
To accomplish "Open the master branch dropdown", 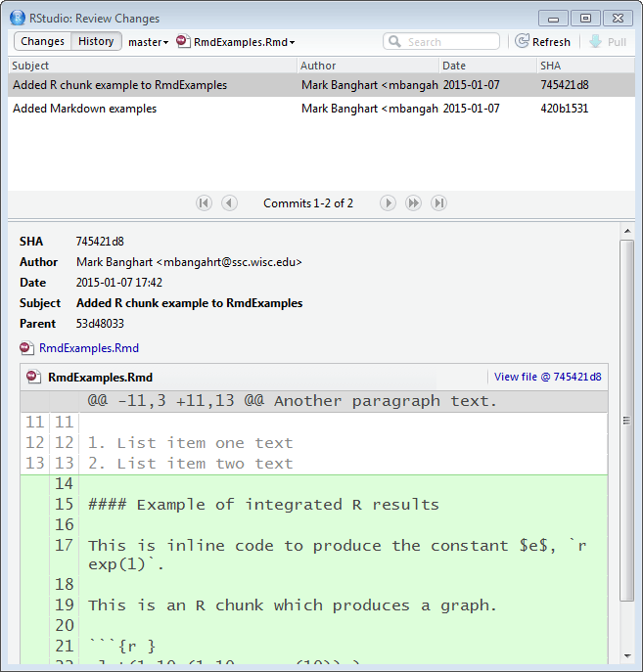I will [148, 42].
